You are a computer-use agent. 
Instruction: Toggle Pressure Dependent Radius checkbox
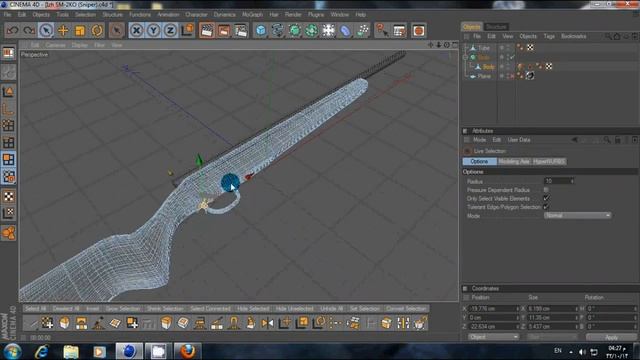click(546, 190)
